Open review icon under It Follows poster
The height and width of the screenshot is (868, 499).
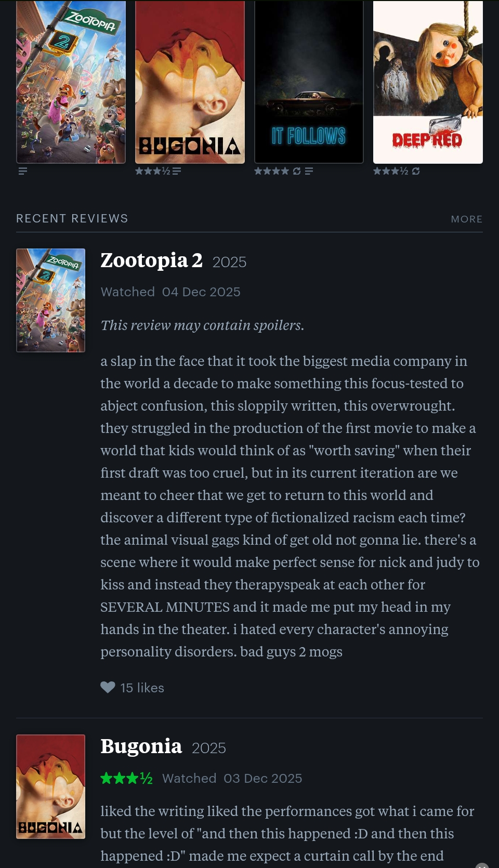click(x=309, y=171)
